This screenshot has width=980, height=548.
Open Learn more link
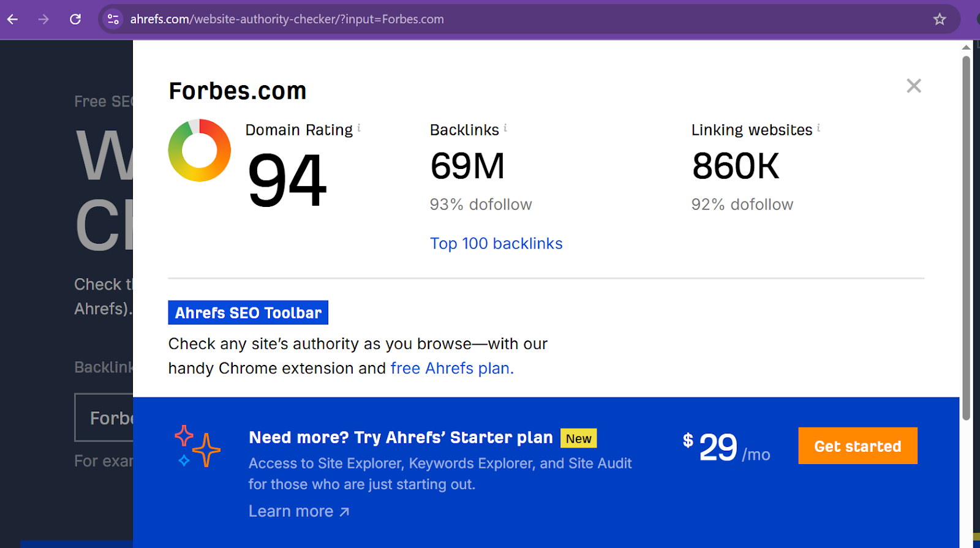click(299, 511)
